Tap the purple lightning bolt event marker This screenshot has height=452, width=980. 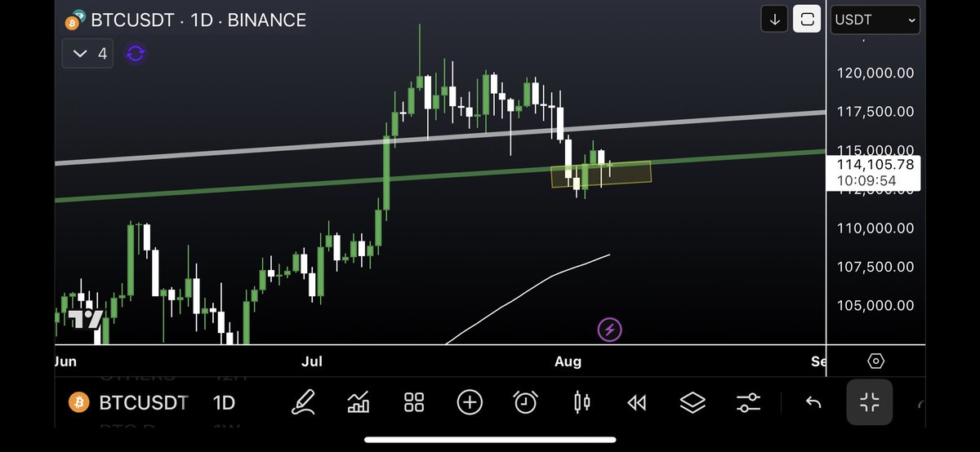[x=610, y=330]
